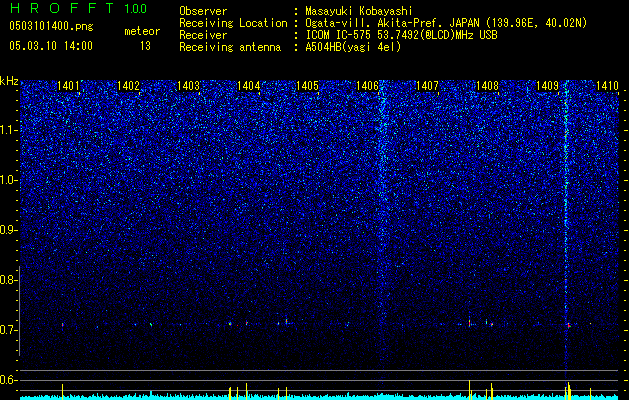Image resolution: width=629 pixels, height=400 pixels.
Task: Click the 0.7 kHz axis label
Action: pyautogui.click(x=9, y=330)
